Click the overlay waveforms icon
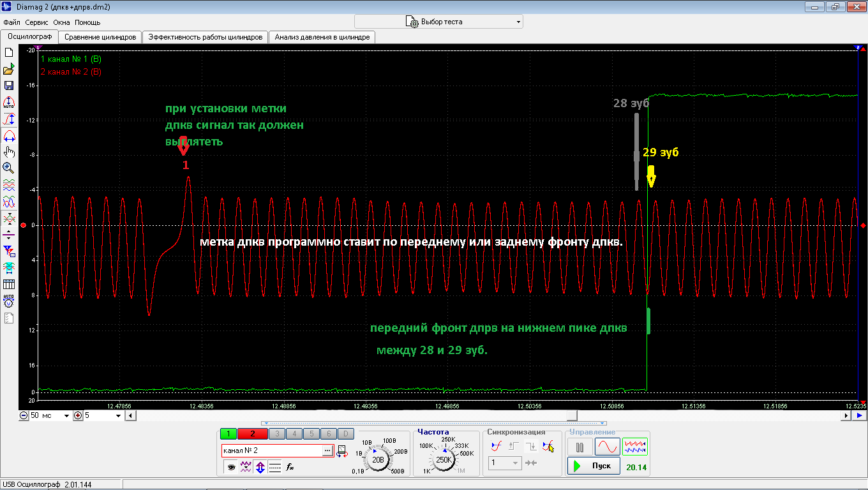The image size is (868, 490). pos(9,202)
